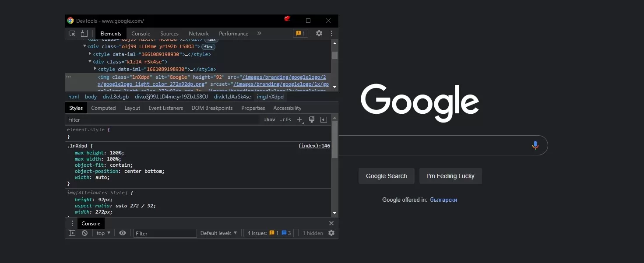
Task: Expand the first style data-iml node
Action: [x=90, y=54]
